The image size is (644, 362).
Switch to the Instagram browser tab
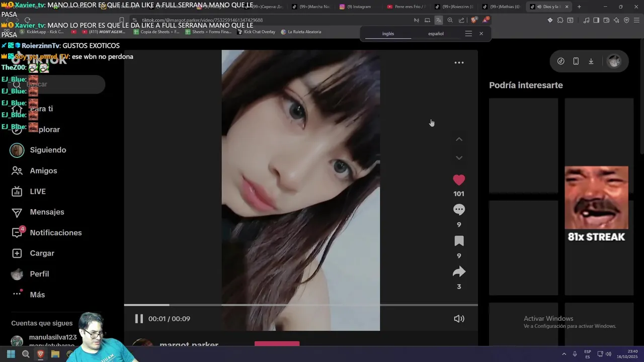pyautogui.click(x=358, y=7)
